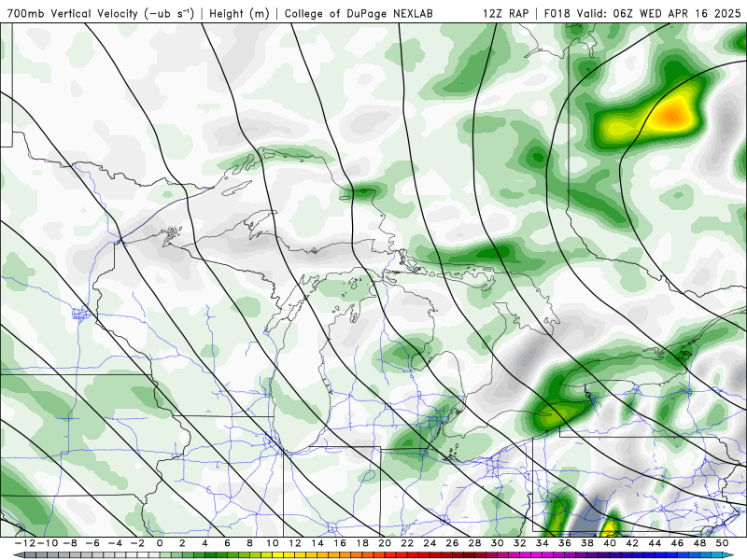Click the "34" color scale label
The image size is (747, 560).
click(543, 543)
